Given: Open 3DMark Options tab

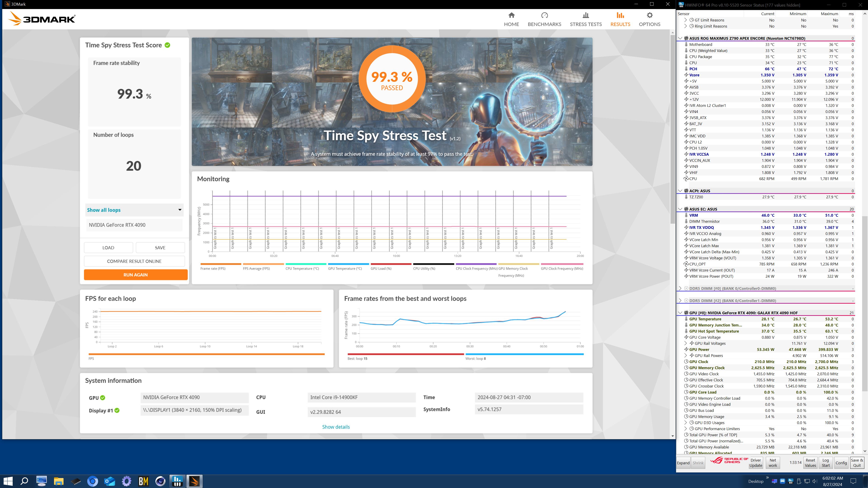Looking at the screenshot, I should [x=649, y=19].
